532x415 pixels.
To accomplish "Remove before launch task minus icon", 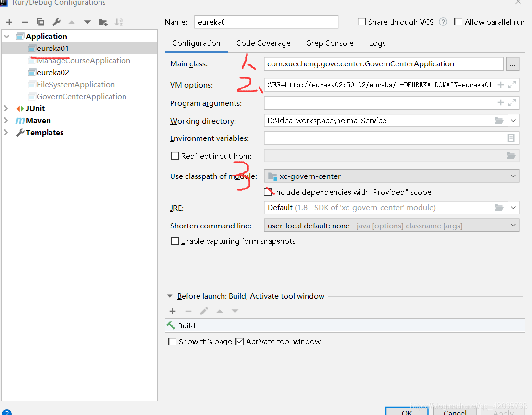I will (188, 311).
